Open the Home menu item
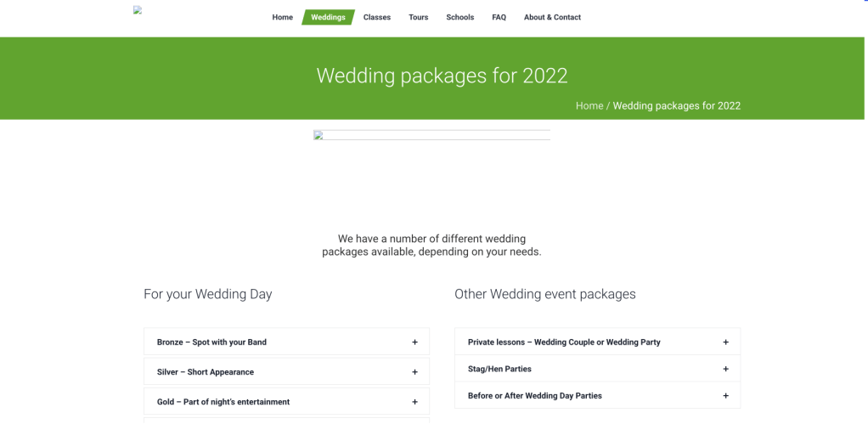The image size is (868, 424). [x=282, y=17]
